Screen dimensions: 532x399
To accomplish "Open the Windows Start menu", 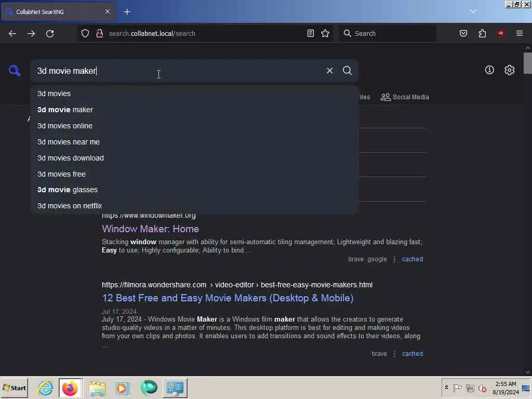I will [x=14, y=388].
